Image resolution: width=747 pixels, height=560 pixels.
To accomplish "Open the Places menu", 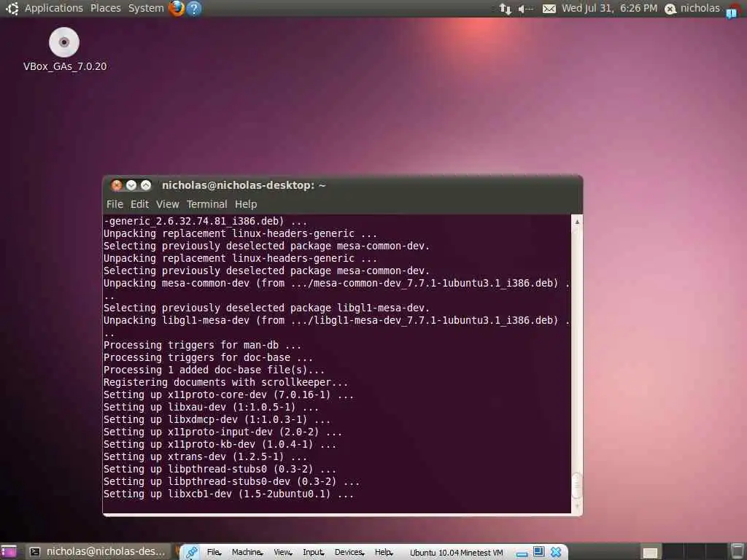I will tap(105, 8).
